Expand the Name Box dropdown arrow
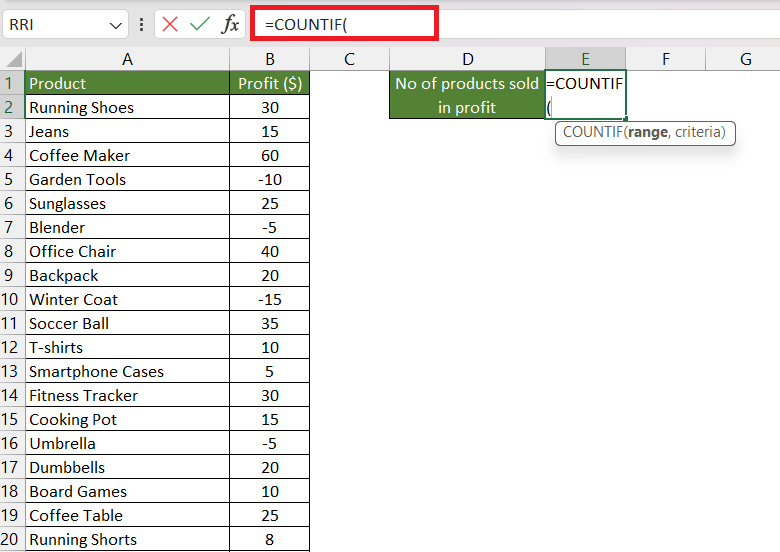The height and width of the screenshot is (552, 780). (115, 25)
